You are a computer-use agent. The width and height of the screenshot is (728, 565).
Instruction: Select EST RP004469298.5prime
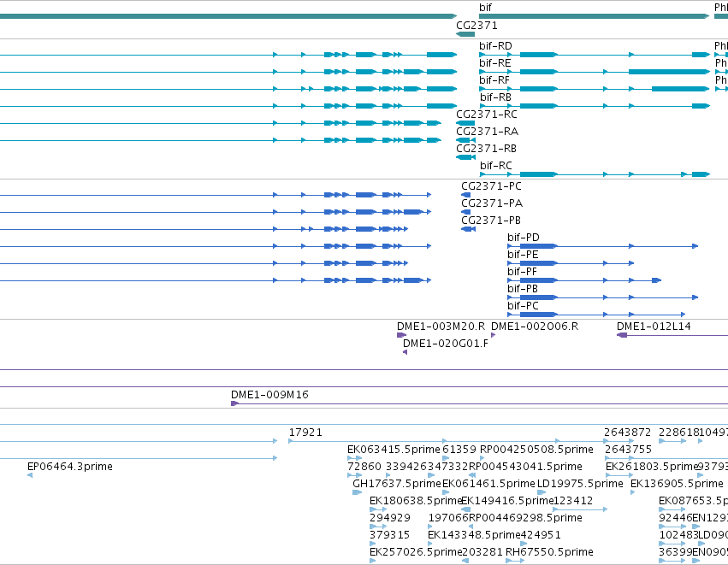pos(525,518)
